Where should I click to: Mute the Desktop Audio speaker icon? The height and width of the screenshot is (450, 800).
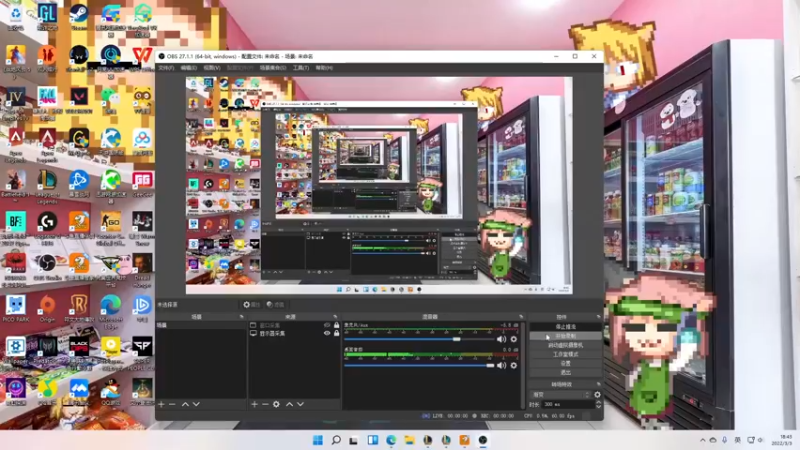[x=502, y=365]
